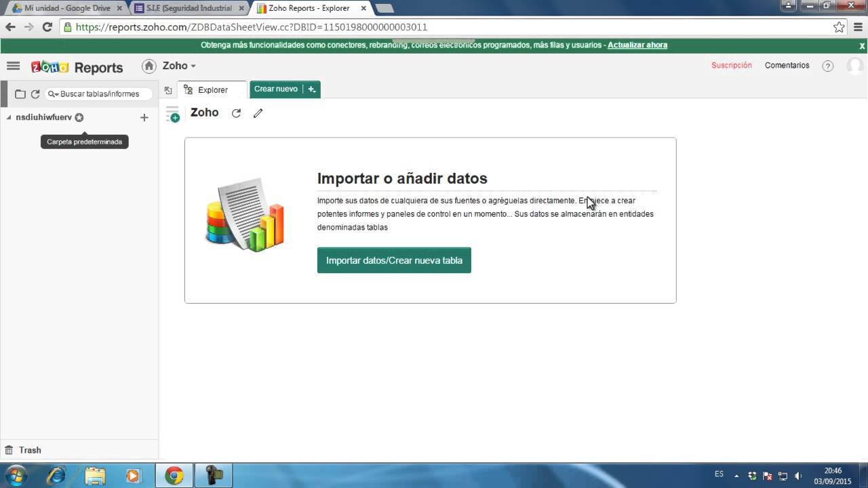Click the add-list icon beside Zoho title

(173, 114)
